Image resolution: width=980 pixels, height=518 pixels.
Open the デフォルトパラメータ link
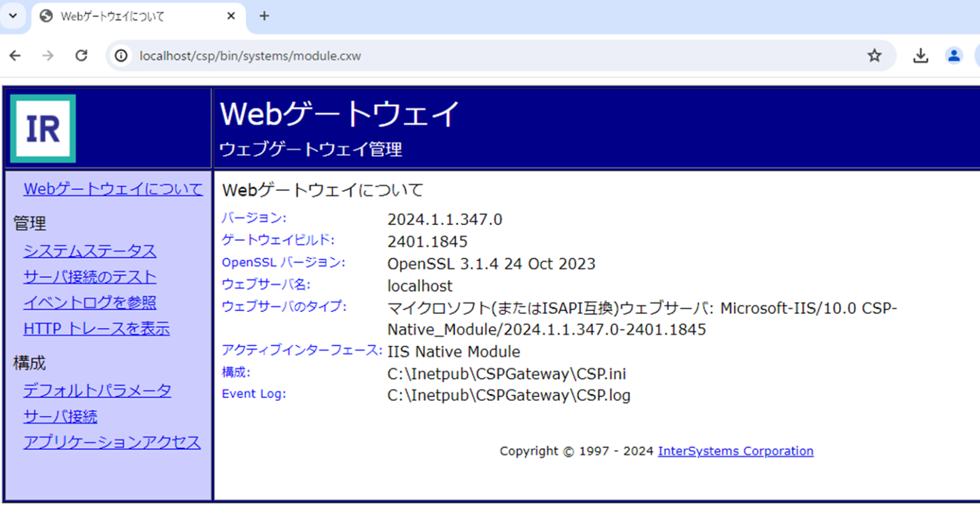click(x=97, y=390)
